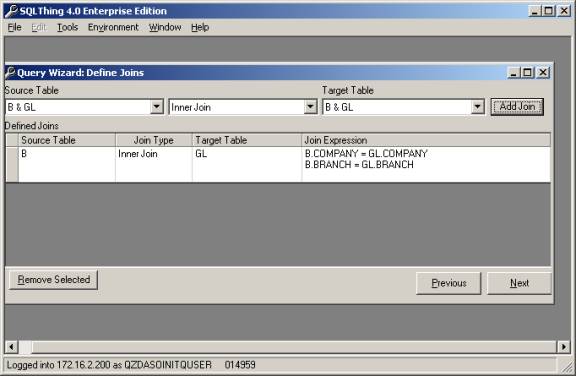
Task: Open the Window menu
Action: (x=165, y=27)
